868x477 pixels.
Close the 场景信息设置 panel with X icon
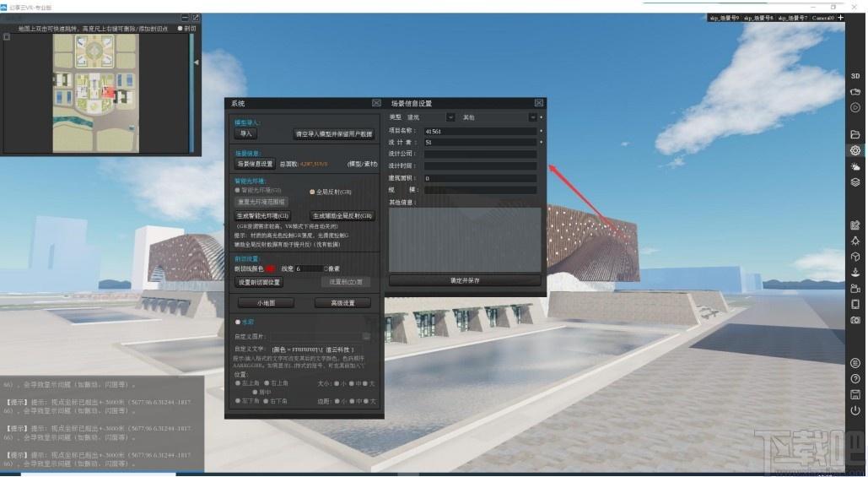click(539, 103)
